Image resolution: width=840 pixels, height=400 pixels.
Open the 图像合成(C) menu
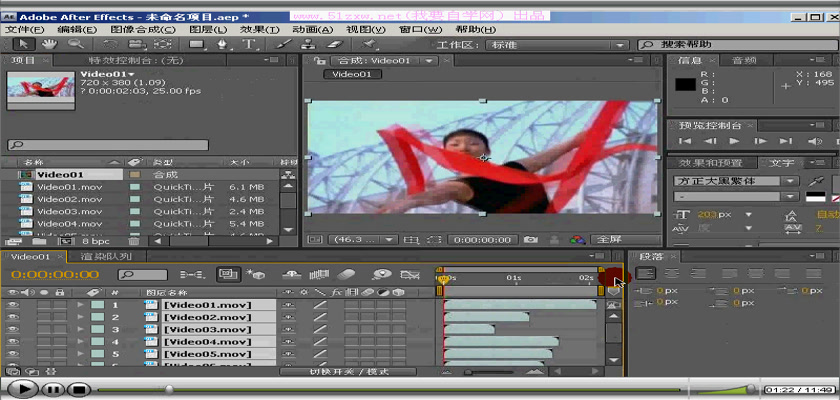coord(143,29)
